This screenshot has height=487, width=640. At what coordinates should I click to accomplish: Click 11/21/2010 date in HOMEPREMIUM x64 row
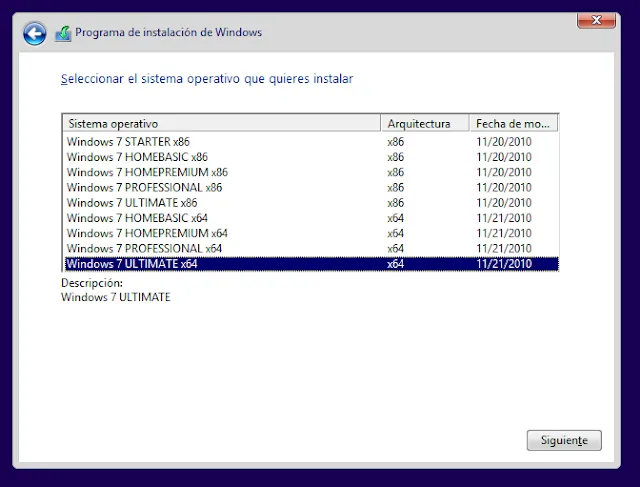(x=504, y=233)
